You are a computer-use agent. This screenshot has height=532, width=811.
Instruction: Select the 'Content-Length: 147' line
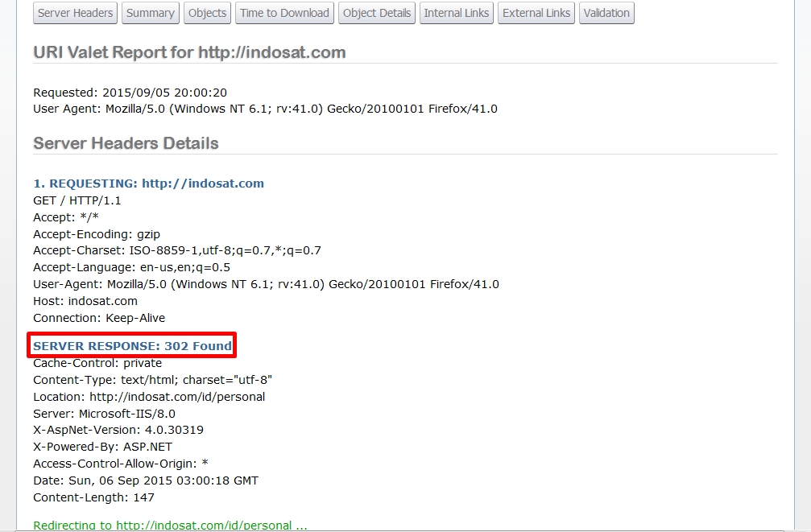93,497
